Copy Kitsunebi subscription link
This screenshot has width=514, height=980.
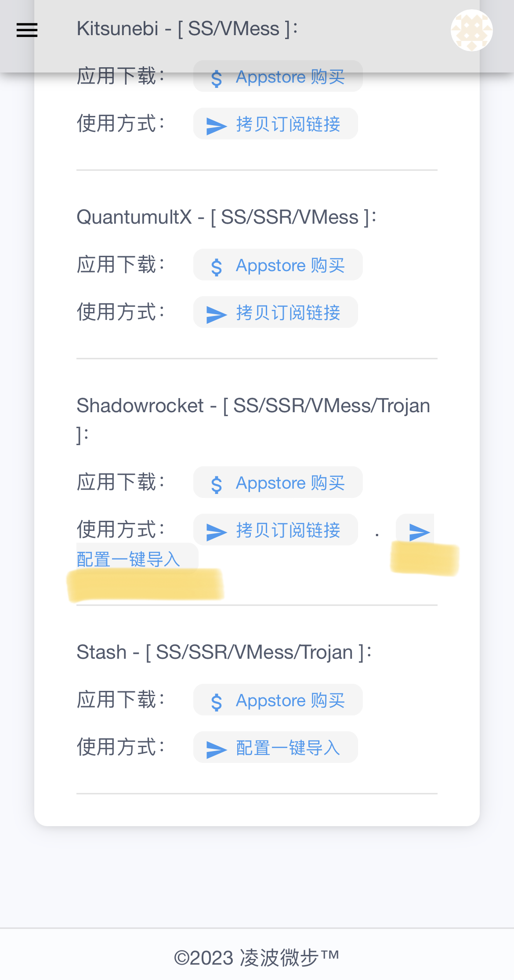(275, 124)
